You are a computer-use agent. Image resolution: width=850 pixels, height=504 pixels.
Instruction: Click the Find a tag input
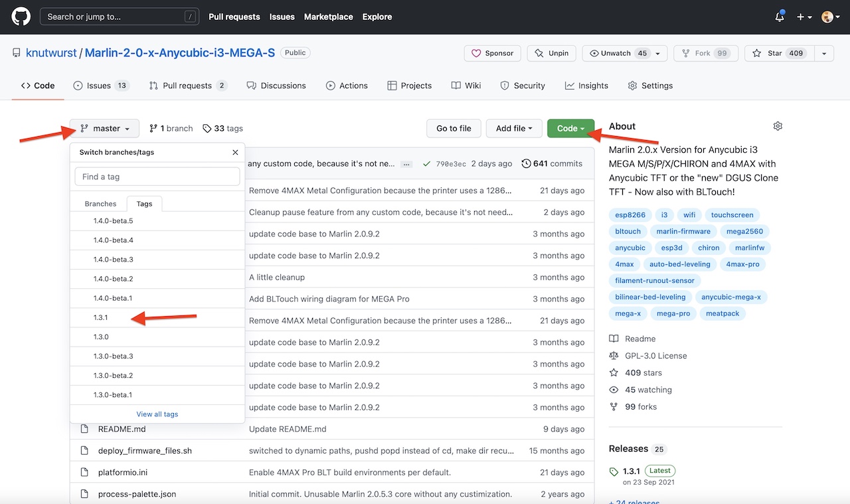pos(157,177)
